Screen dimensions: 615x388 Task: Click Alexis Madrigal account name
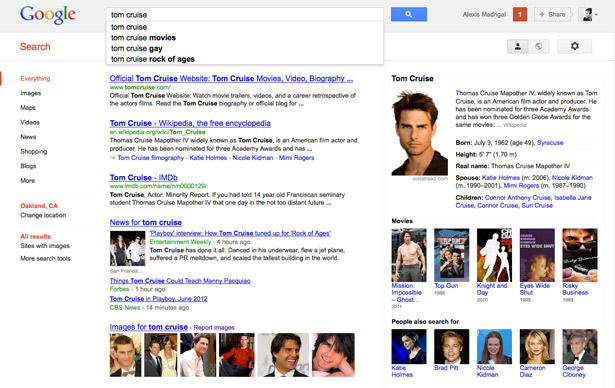pyautogui.click(x=484, y=15)
